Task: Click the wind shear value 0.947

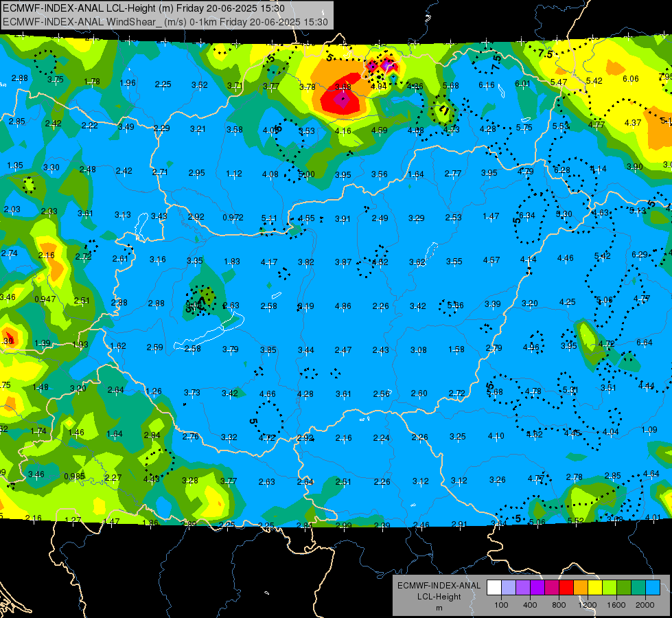Action: (x=45, y=299)
